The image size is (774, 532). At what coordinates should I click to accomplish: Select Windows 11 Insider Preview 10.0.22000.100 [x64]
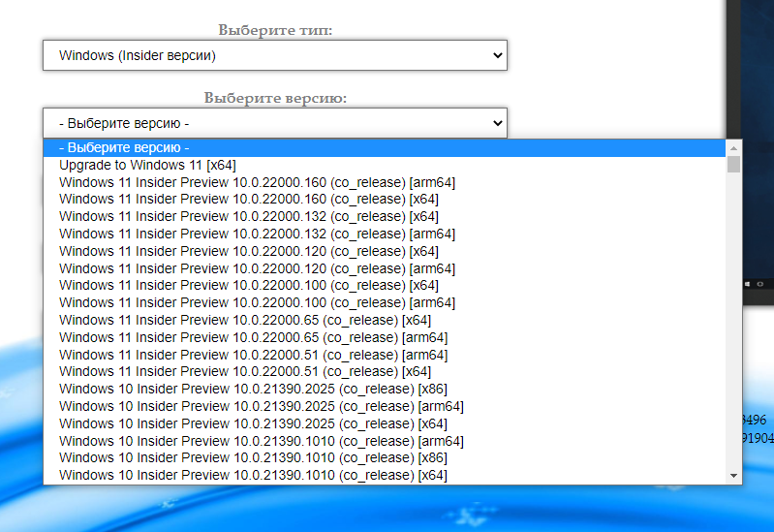384,285
